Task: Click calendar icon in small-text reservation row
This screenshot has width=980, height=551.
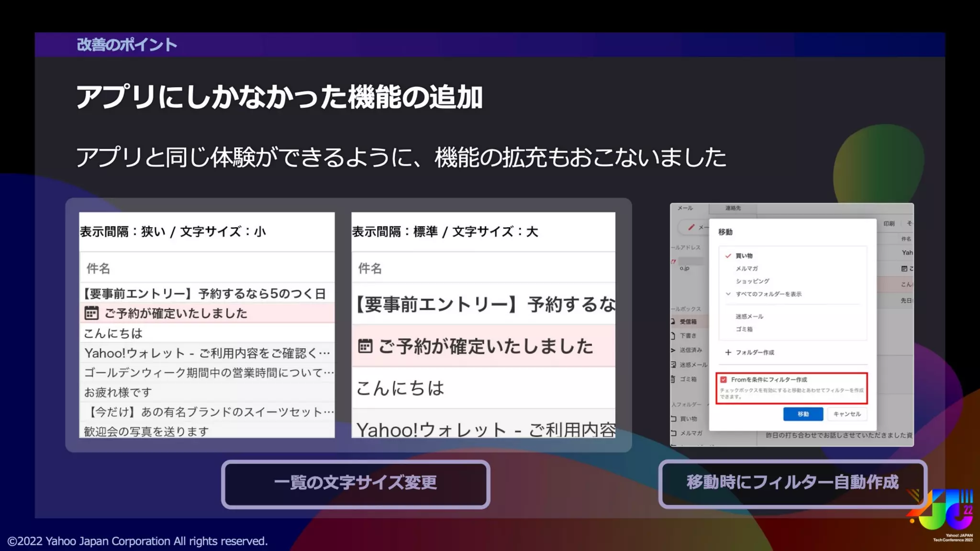Action: 91,313
